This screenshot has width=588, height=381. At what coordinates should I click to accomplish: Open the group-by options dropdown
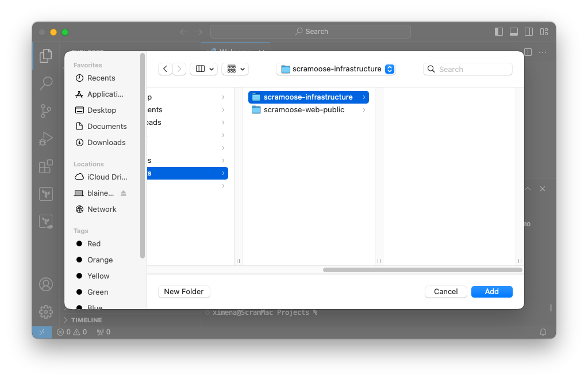coord(235,69)
